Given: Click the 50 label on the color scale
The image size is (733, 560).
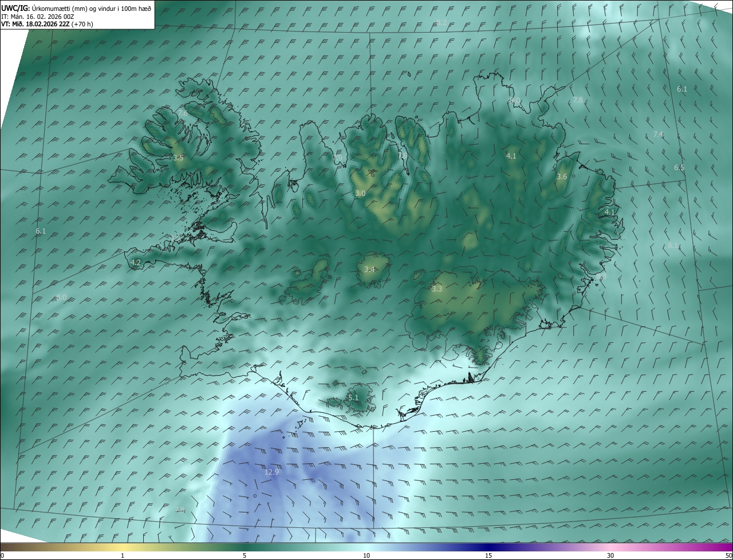Looking at the screenshot, I should click(728, 555).
